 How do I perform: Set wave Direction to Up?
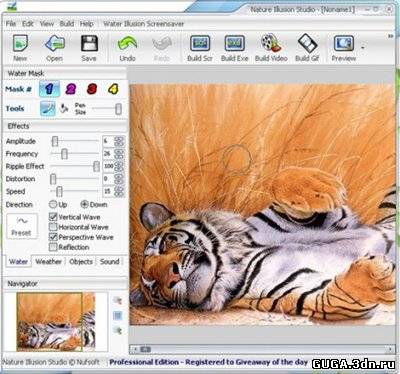pyautogui.click(x=53, y=204)
